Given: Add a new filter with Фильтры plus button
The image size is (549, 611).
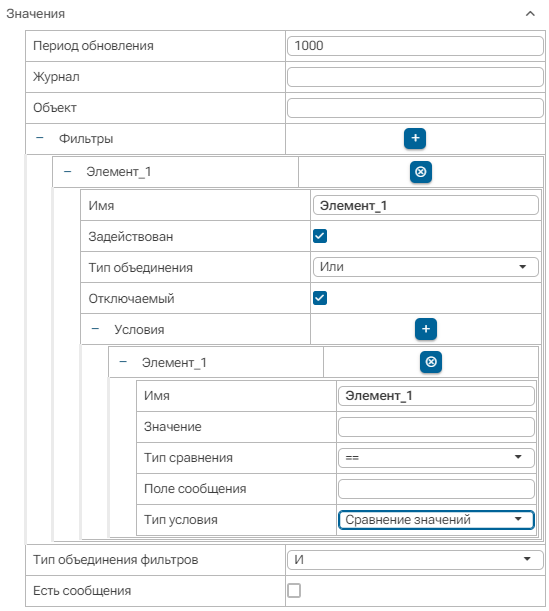Looking at the screenshot, I should (415, 138).
